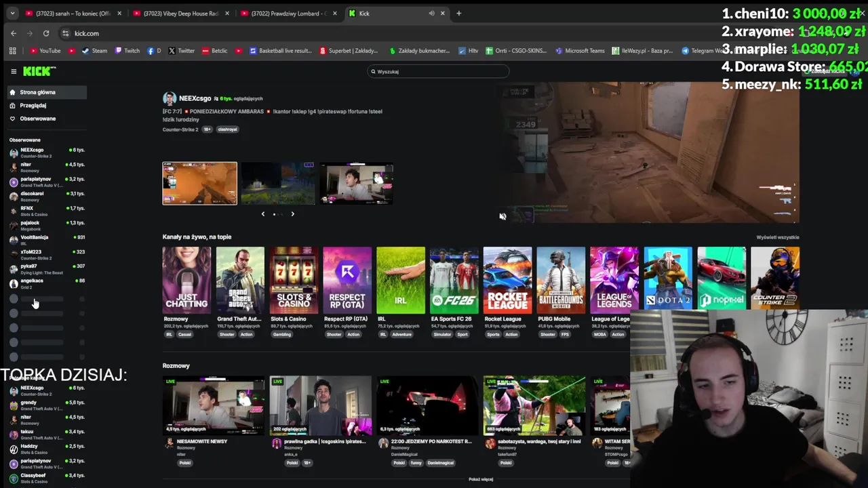
Task: Open the Kick hamburger sidebar menu
Action: (14, 71)
